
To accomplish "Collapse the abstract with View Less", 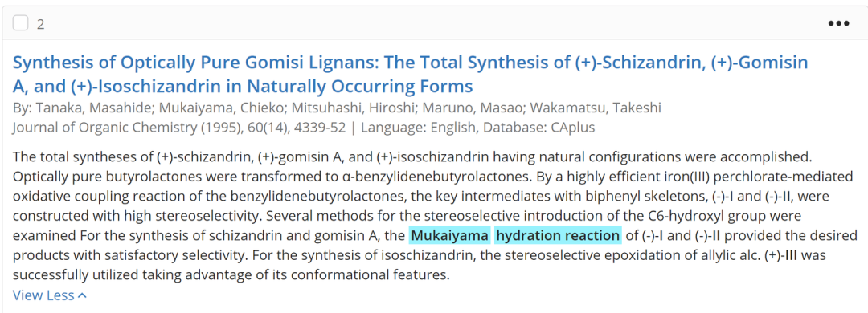I will click(x=50, y=295).
